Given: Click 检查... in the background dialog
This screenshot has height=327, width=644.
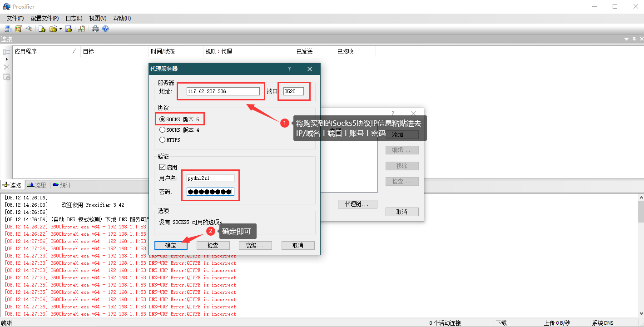Looking at the screenshot, I should (402, 181).
